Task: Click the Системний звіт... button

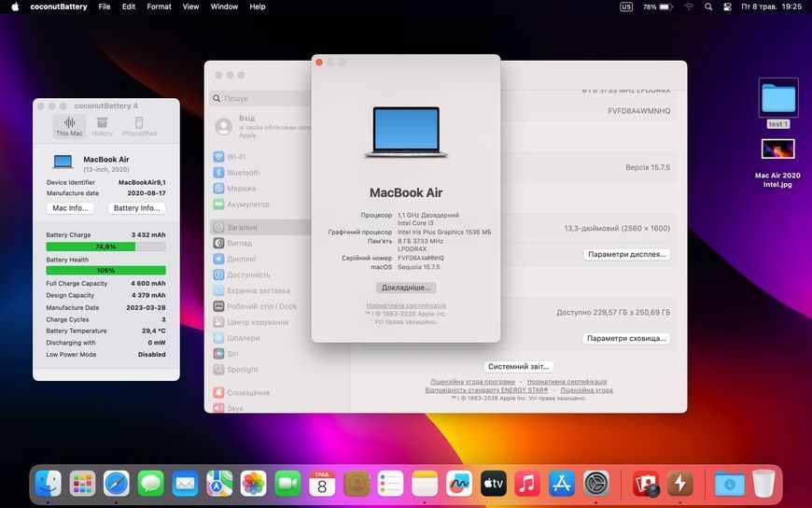Action: point(518,366)
